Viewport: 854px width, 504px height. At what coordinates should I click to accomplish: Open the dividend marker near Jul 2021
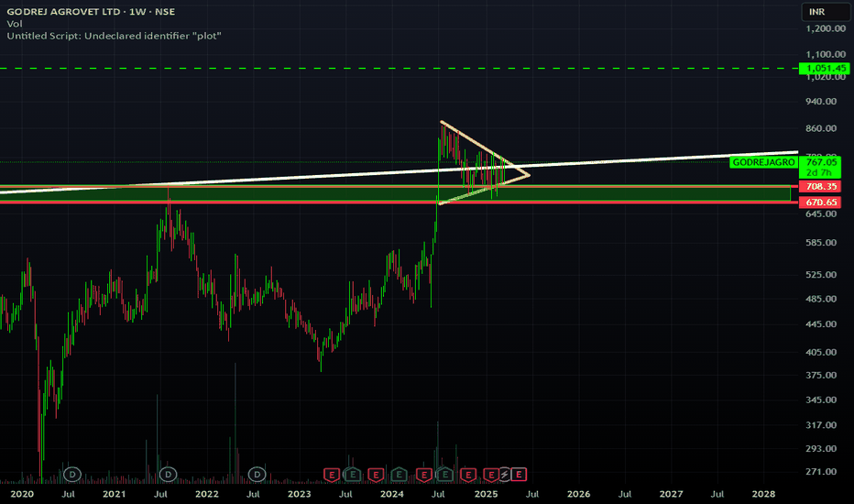click(x=169, y=475)
